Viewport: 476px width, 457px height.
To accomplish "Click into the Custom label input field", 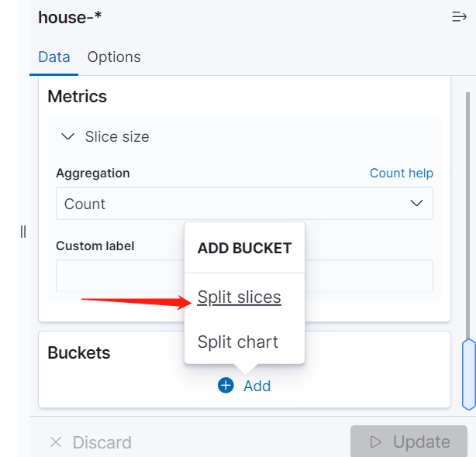I will (120, 275).
